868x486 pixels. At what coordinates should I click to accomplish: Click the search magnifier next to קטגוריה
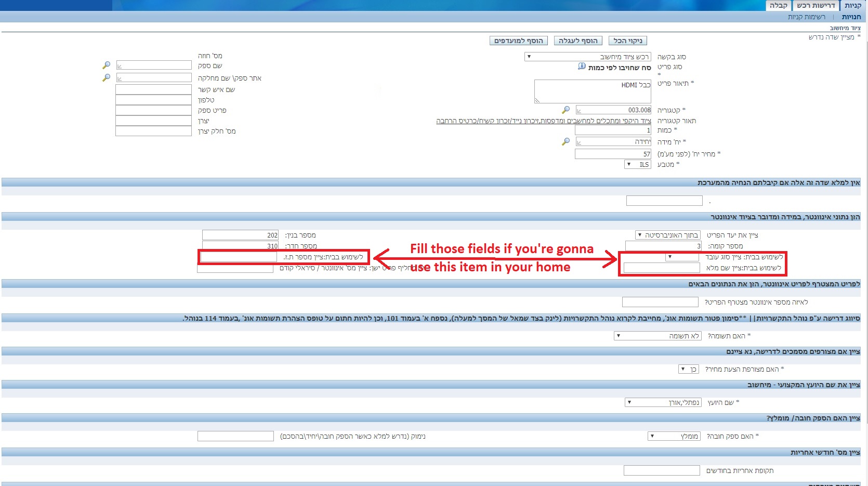click(565, 110)
